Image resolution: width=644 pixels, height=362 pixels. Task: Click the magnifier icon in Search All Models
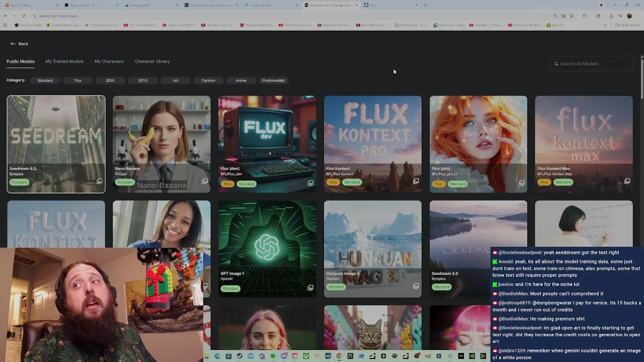(556, 64)
